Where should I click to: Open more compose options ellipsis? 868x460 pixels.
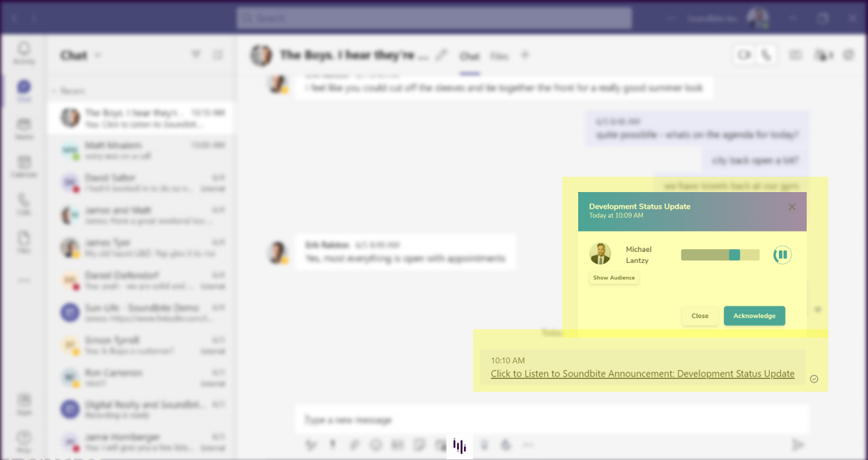528,445
